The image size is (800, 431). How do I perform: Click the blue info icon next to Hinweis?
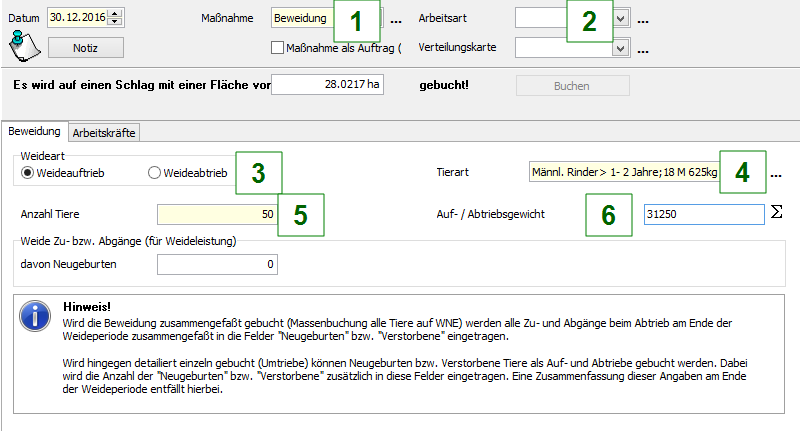(35, 316)
